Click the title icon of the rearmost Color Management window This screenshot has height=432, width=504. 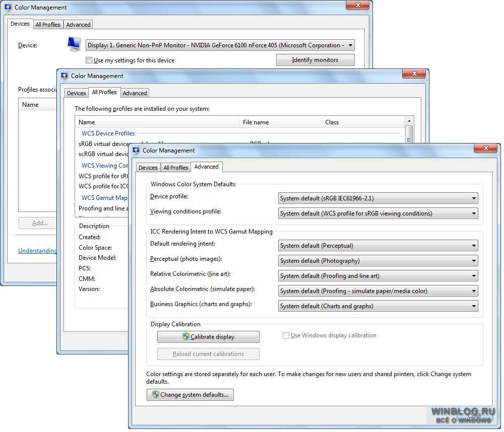[x=8, y=8]
